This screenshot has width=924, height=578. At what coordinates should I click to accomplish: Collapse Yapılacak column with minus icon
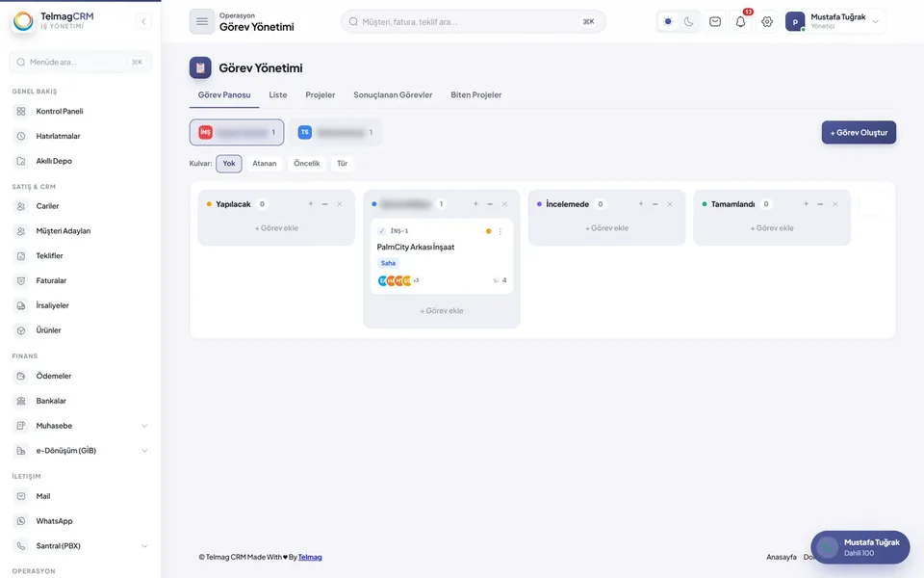coord(324,204)
